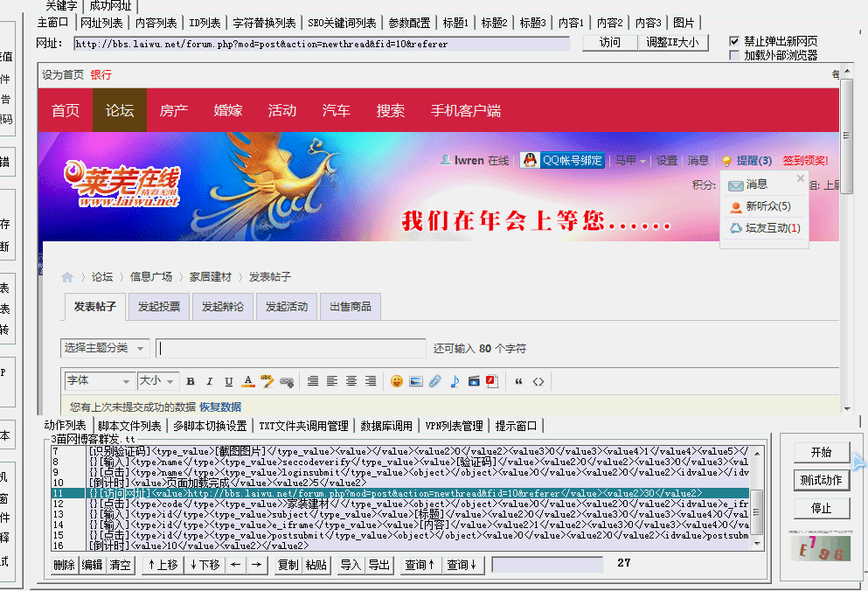Click the 测试动作 button

pyautogui.click(x=821, y=480)
